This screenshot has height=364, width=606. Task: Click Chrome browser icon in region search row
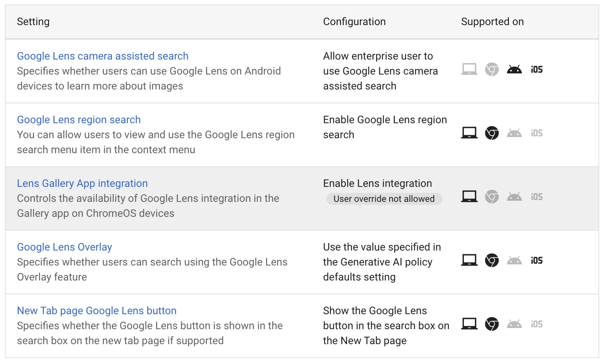point(492,133)
